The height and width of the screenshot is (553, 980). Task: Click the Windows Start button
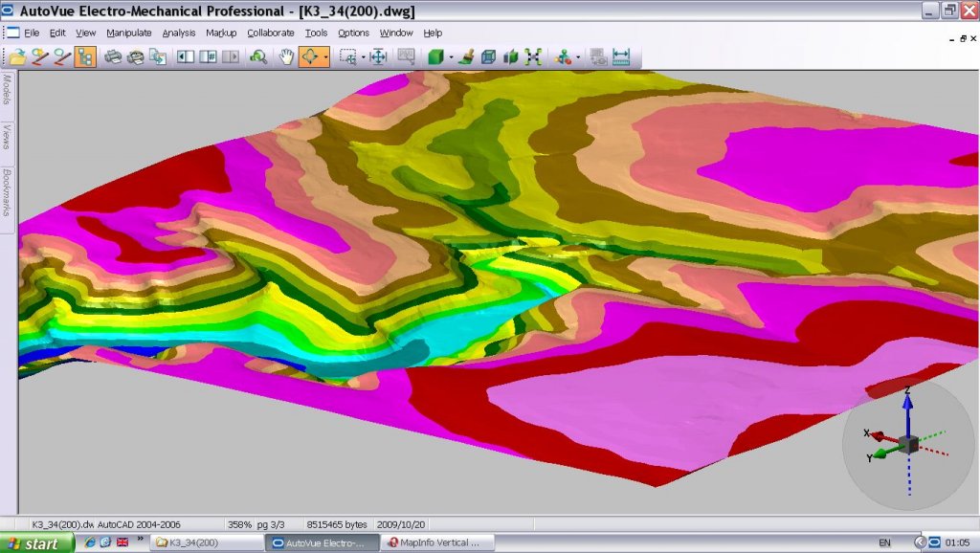34,543
